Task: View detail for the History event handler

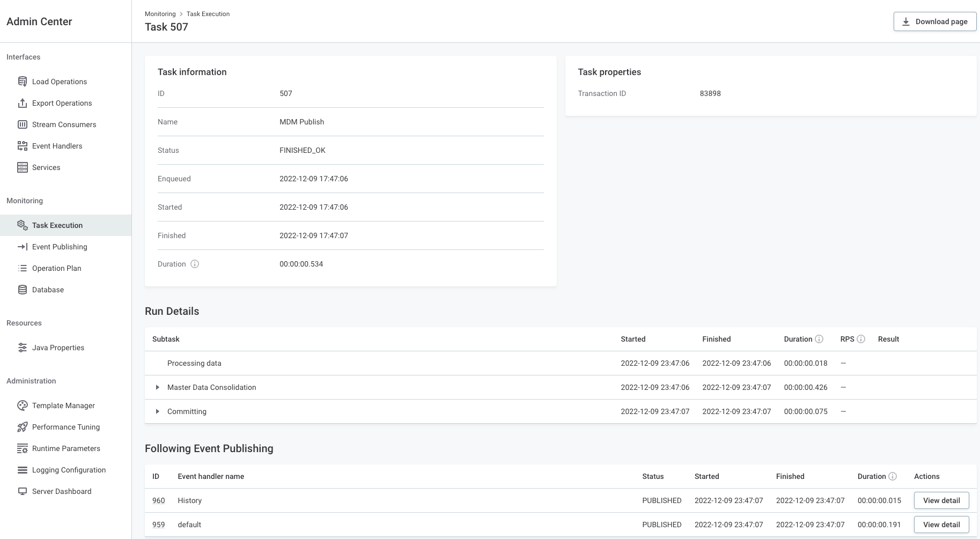Action: [941, 500]
